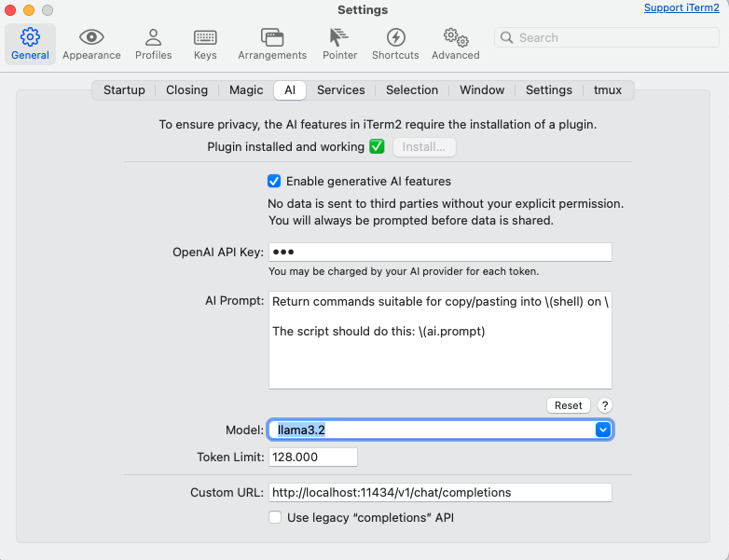
Task: Click the 'No data is sent to third parties' text
Action: [446, 203]
